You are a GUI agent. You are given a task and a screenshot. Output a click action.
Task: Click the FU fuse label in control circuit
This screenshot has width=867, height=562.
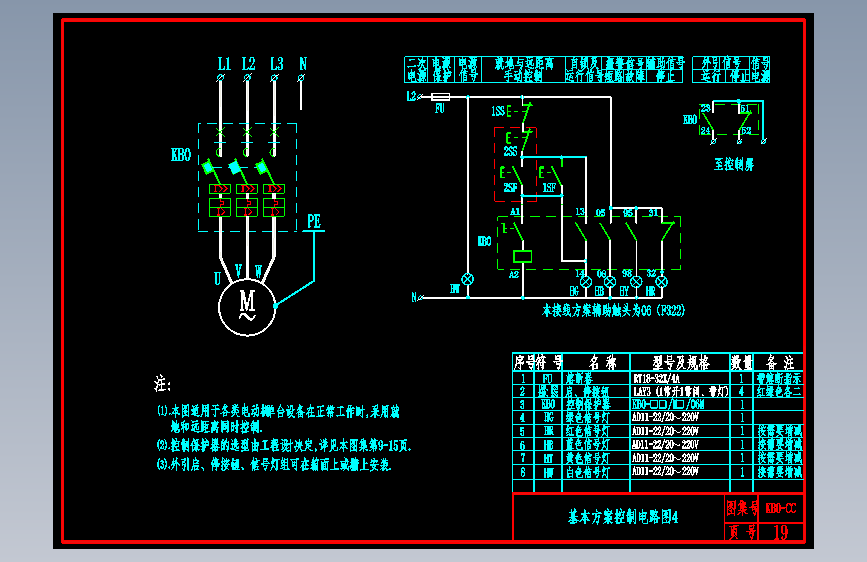click(x=440, y=108)
